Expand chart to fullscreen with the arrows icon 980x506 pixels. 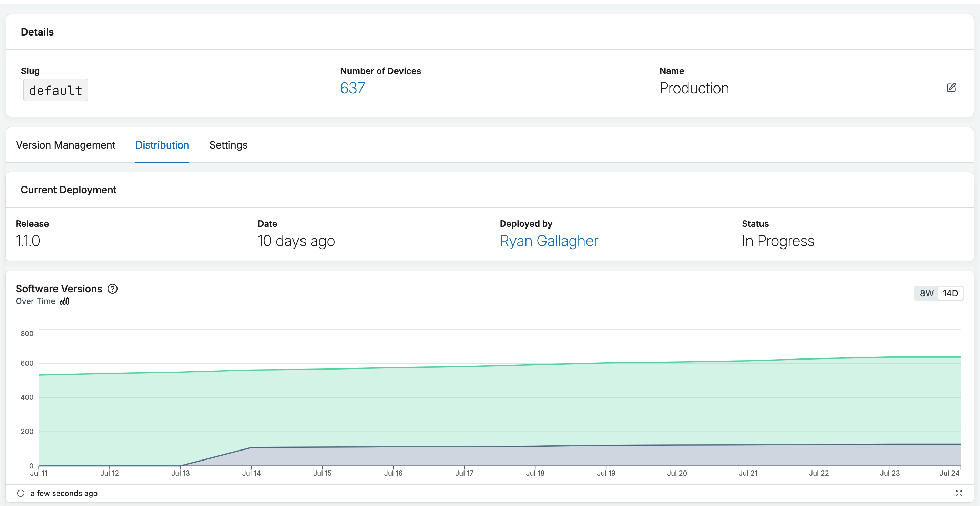pos(959,494)
